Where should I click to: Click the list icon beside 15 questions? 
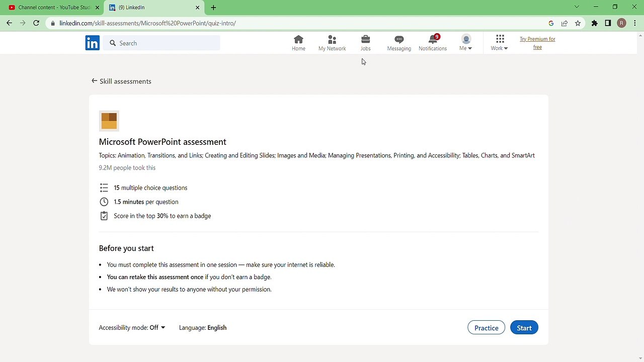pyautogui.click(x=104, y=188)
